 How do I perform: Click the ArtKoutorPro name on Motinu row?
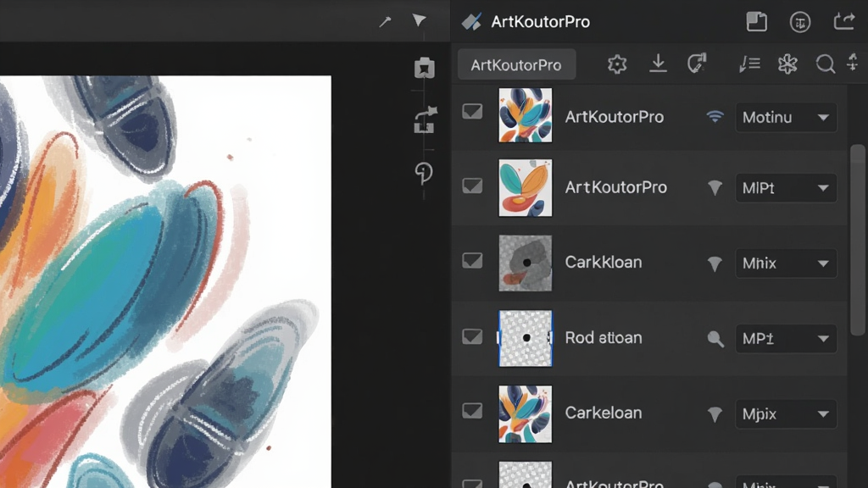(615, 117)
